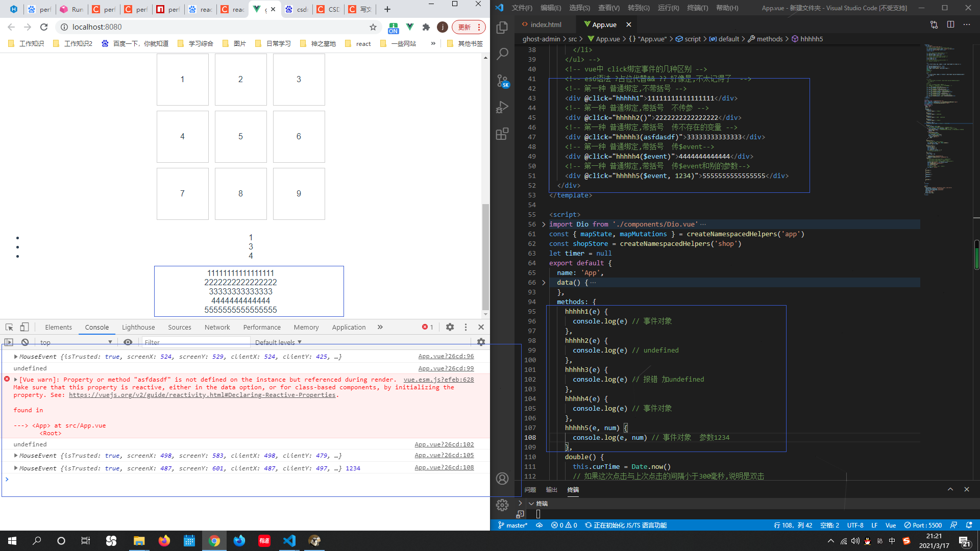Open Search in the VS Code activity bar
The image size is (980, 551).
502,54
